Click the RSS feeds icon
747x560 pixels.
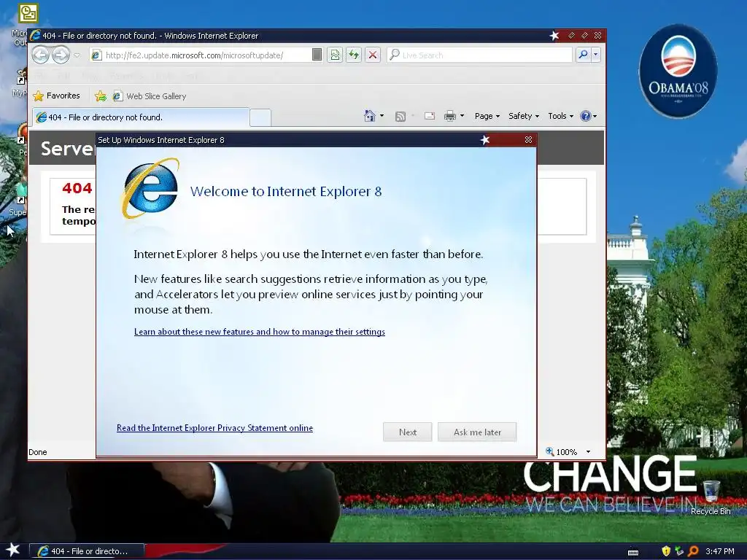click(x=400, y=116)
